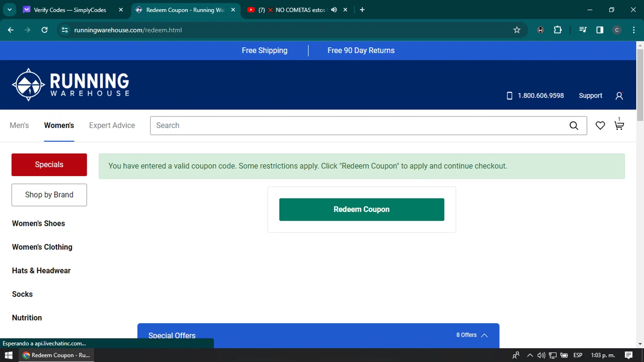This screenshot has width=644, height=362.
Task: Open the Women's navigation menu
Action: 59,125
